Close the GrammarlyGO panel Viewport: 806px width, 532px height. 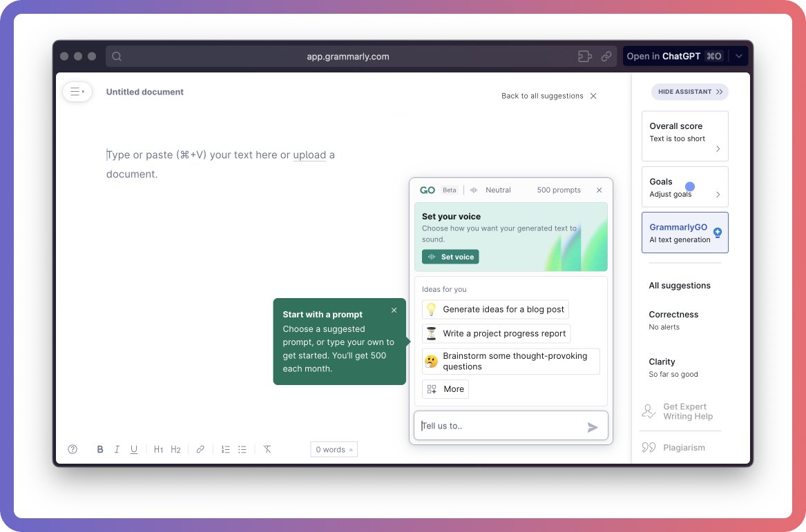click(x=599, y=190)
